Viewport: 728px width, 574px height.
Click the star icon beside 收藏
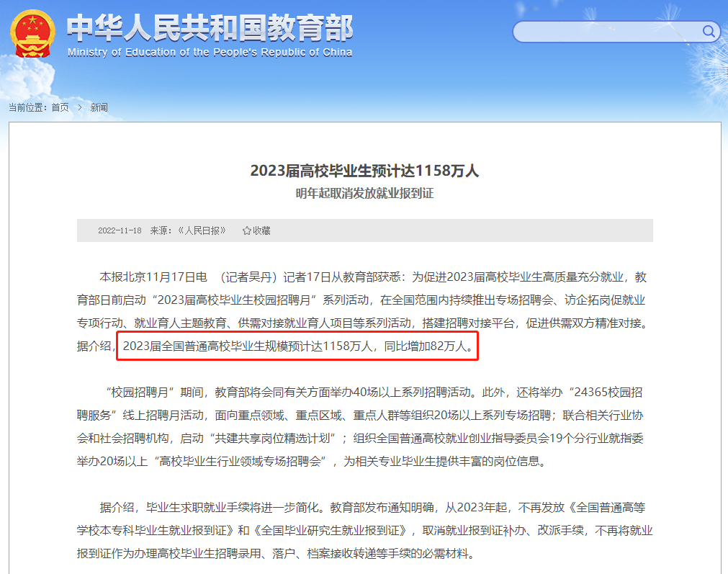pyautogui.click(x=246, y=230)
